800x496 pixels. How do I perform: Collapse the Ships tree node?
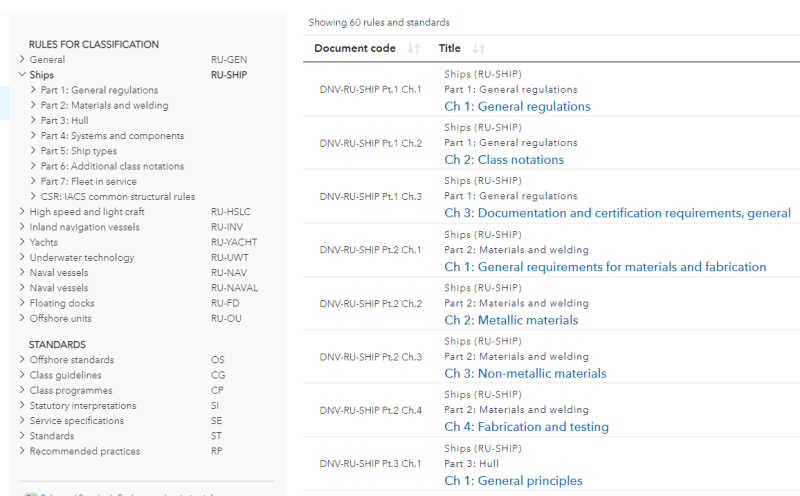point(22,75)
